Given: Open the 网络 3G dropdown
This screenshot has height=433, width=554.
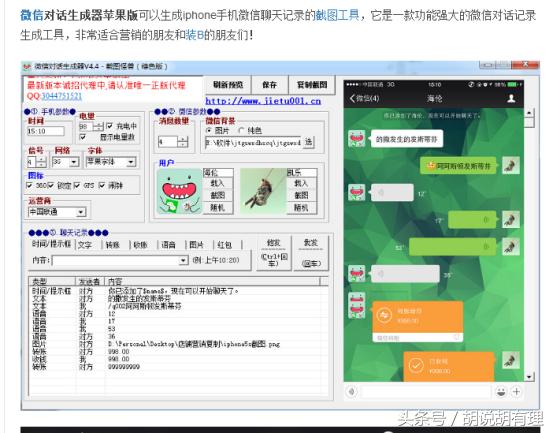Looking at the screenshot, I should tap(65, 162).
